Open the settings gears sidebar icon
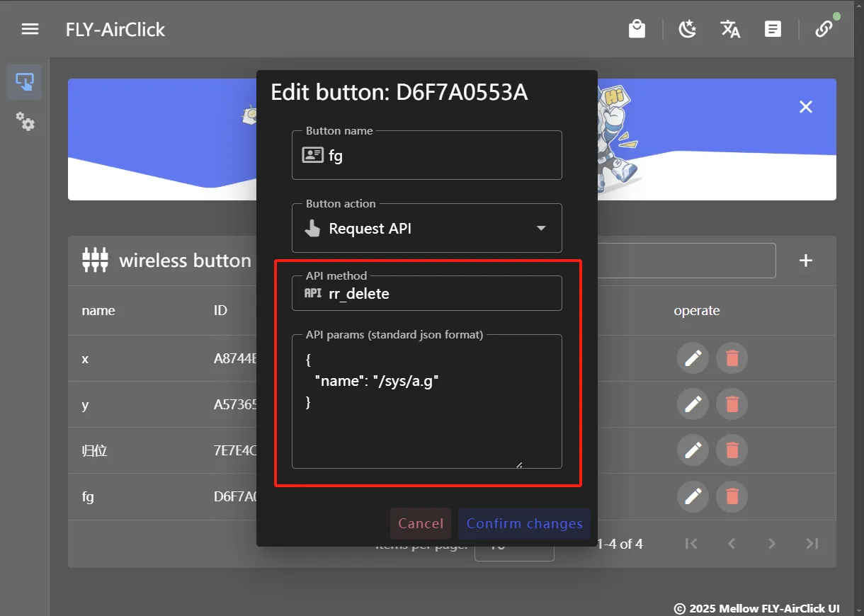The image size is (864, 616). [25, 121]
